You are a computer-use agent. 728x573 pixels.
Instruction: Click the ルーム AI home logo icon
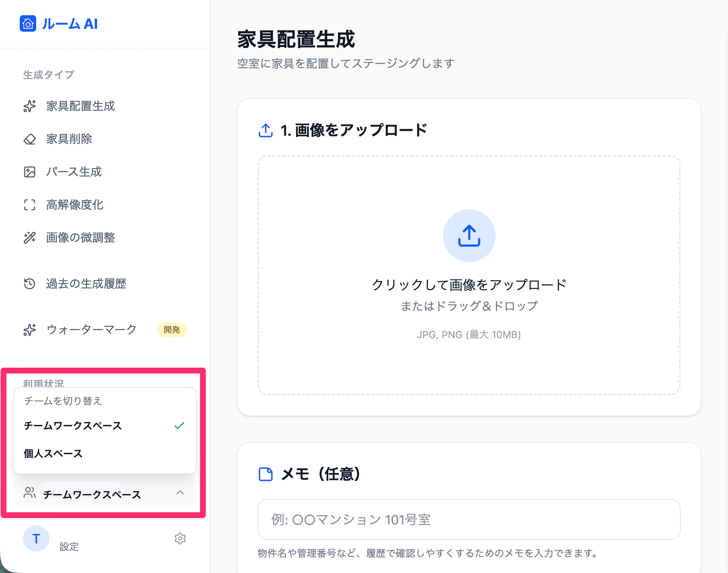pyautogui.click(x=28, y=24)
